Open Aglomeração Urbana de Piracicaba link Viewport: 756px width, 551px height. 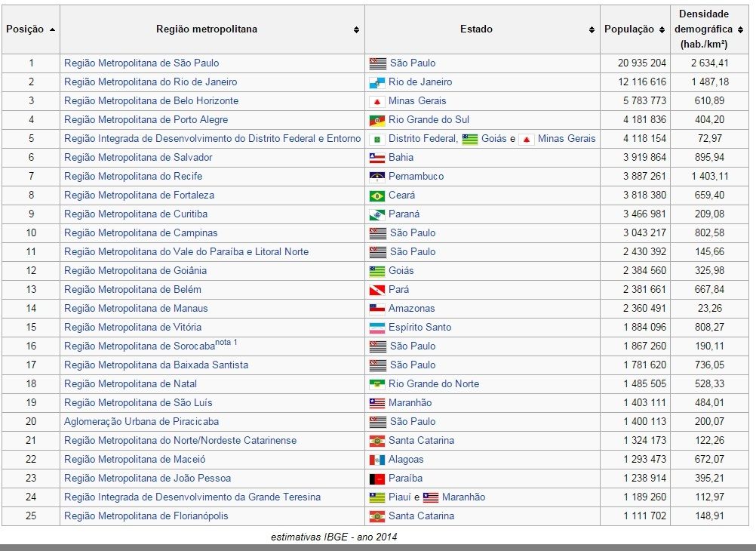141,422
